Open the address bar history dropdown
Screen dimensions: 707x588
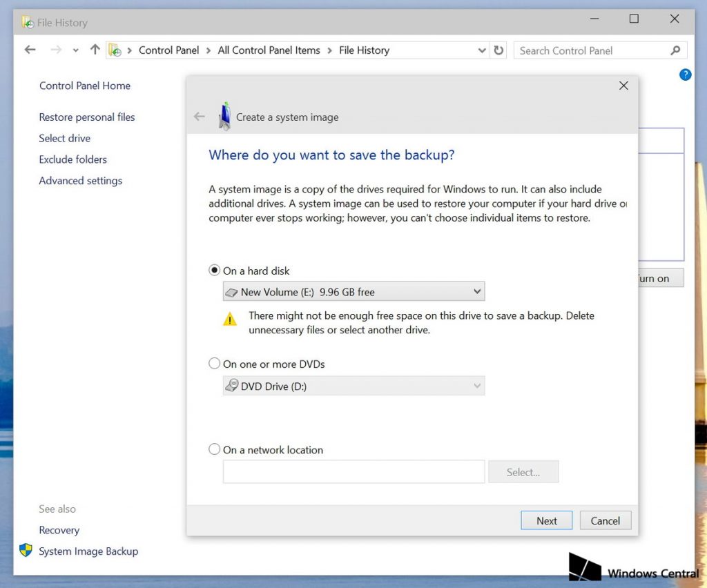click(482, 50)
